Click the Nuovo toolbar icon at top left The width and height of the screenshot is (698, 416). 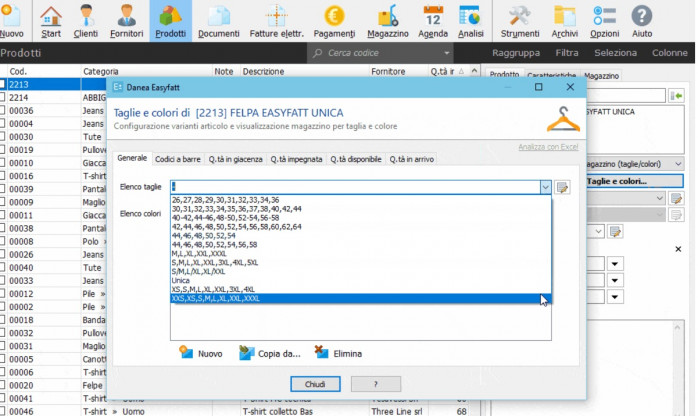(x=12, y=21)
